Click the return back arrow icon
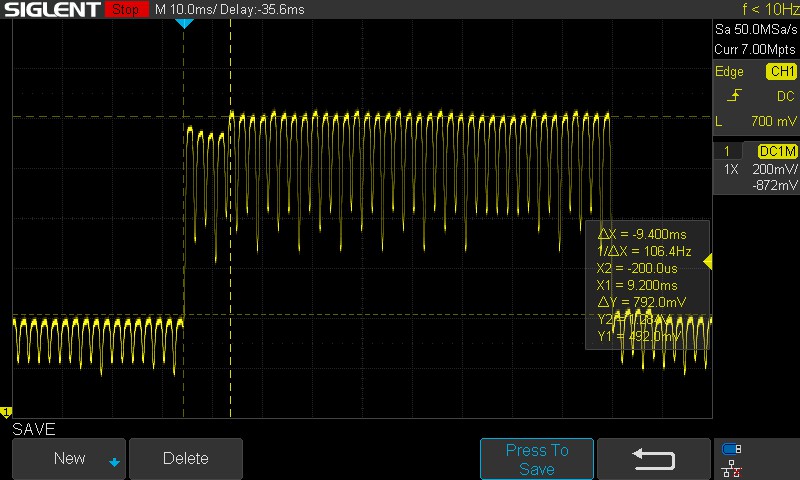 pos(654,458)
